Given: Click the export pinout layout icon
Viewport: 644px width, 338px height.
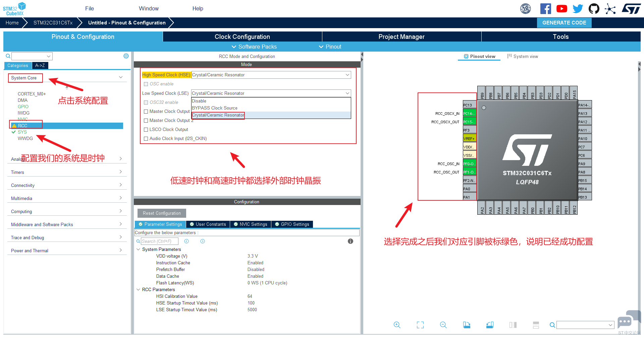Looking at the screenshot, I should (x=467, y=325).
